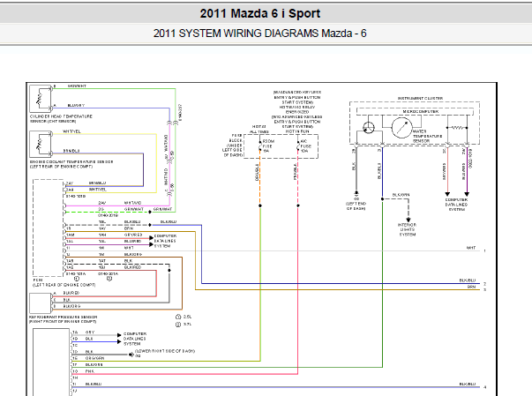Click the water temperature gauge symbol
Viewport: 532px width, 396px height.
[402, 128]
